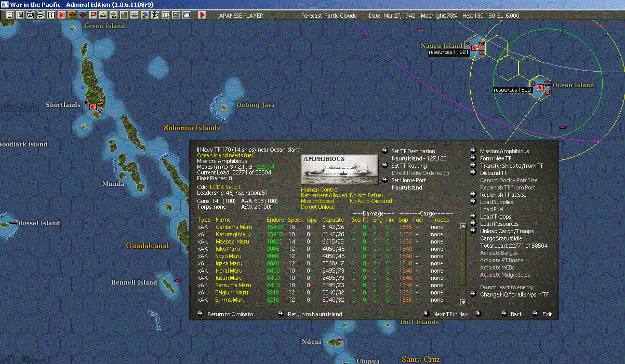Click the anchor port icon at Nauru Island
The image size is (625, 364).
click(467, 43)
